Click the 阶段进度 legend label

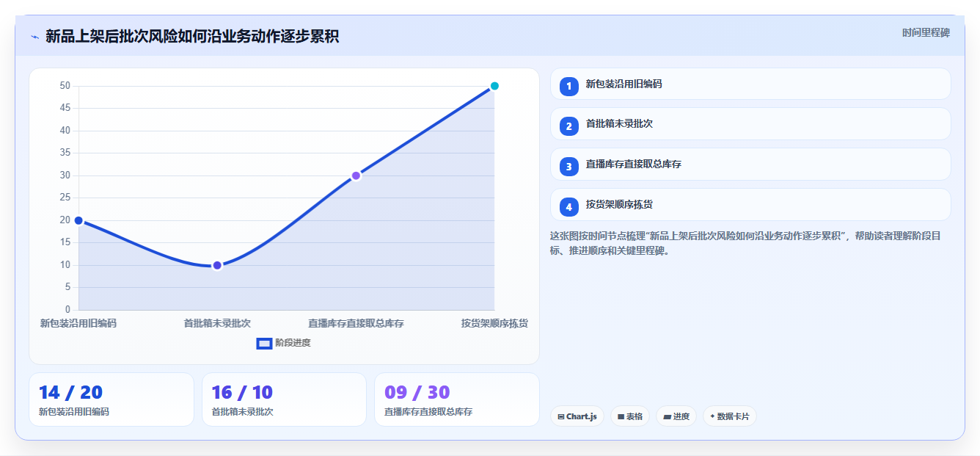pyautogui.click(x=293, y=343)
